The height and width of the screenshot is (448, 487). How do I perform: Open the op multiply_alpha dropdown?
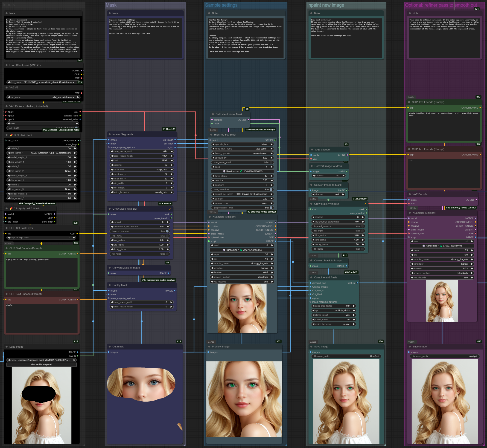click(334, 311)
